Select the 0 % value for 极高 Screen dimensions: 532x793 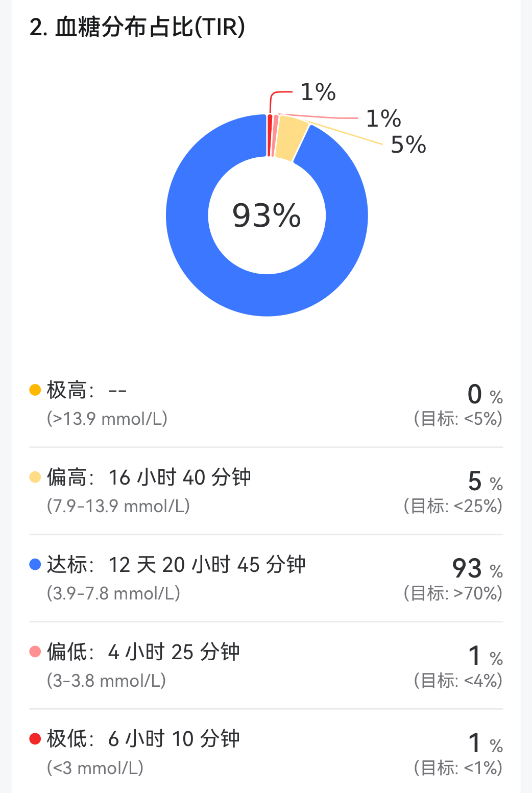click(484, 394)
